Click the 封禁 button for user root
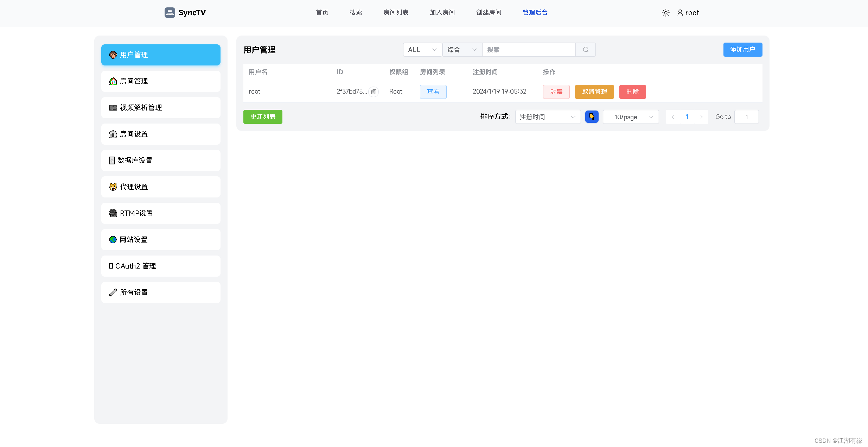 tap(556, 92)
